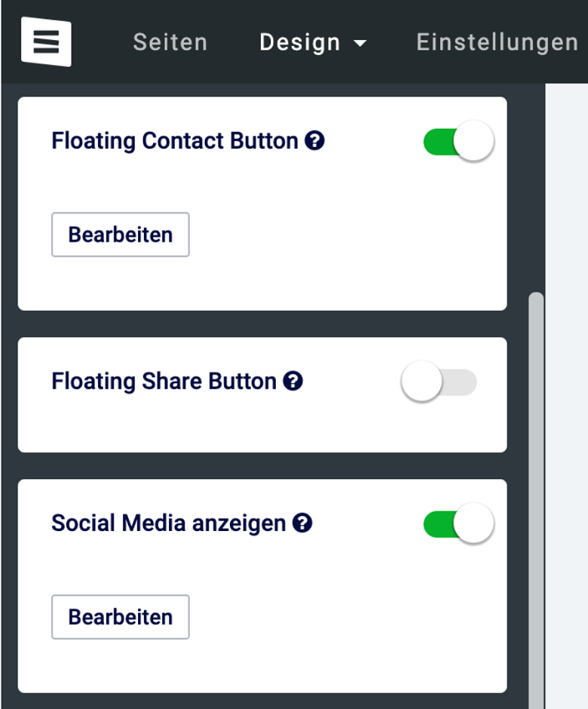Click the sidebar scrollbar thumb
This screenshot has height=709, width=588.
[x=536, y=497]
